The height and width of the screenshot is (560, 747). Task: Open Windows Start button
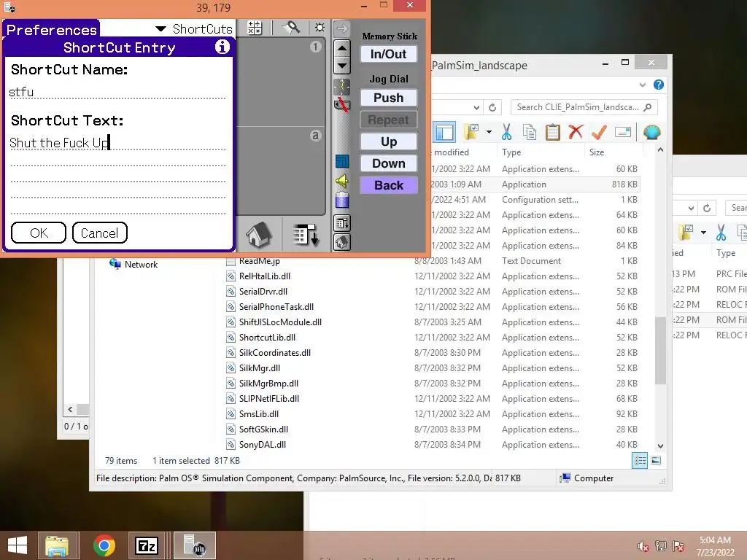[x=18, y=545]
